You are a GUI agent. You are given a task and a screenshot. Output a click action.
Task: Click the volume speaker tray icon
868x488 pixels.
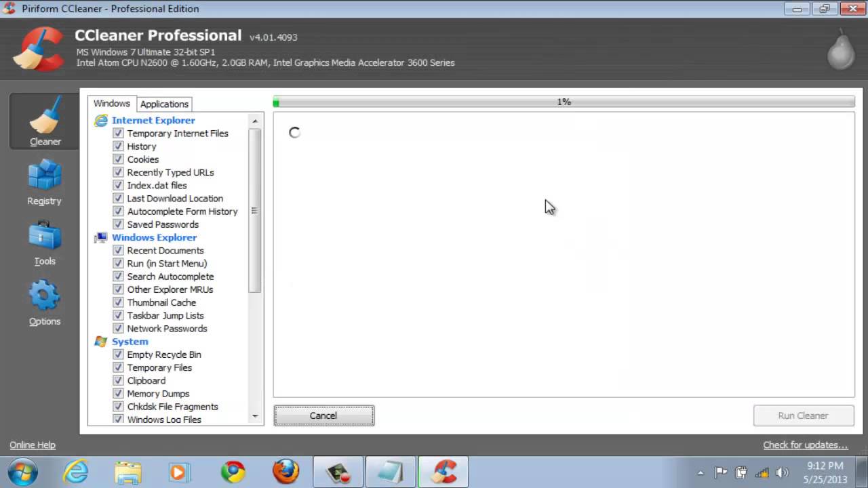(781, 472)
